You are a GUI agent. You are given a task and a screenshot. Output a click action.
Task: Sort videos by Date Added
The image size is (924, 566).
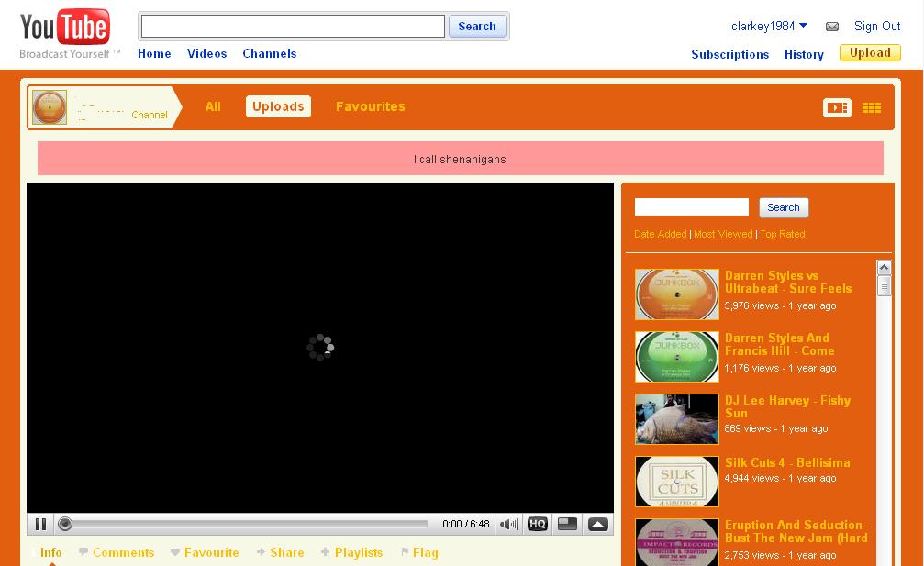(660, 234)
